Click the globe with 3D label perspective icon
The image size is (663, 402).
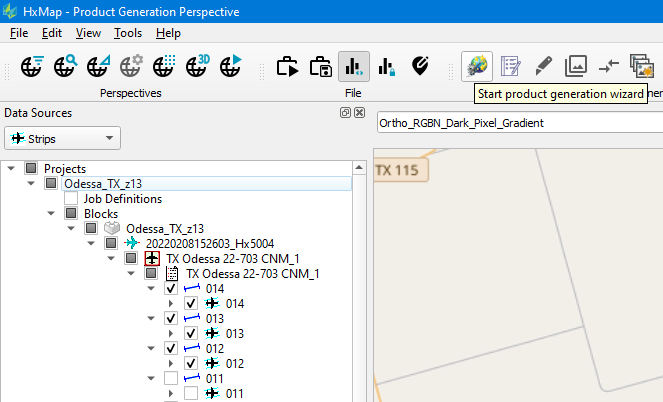(x=198, y=67)
